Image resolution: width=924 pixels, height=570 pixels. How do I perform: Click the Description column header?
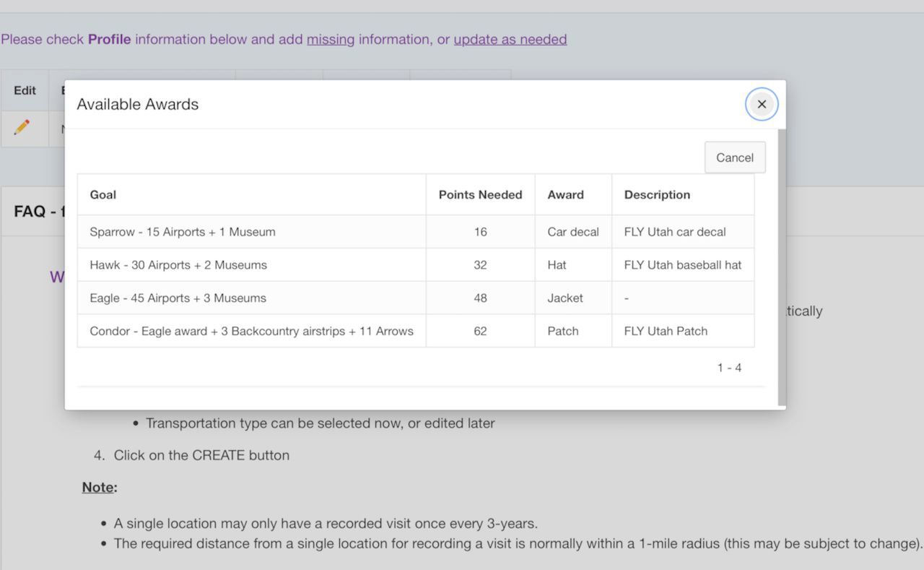coord(657,194)
